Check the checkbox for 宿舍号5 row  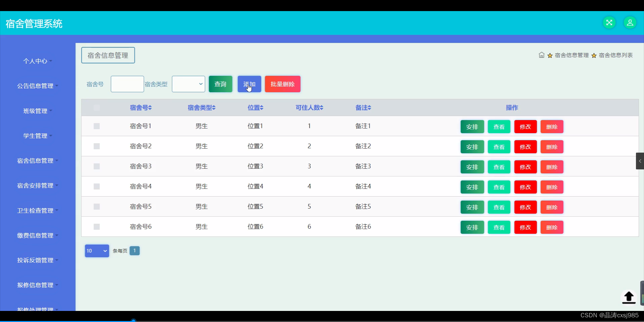[x=97, y=207]
